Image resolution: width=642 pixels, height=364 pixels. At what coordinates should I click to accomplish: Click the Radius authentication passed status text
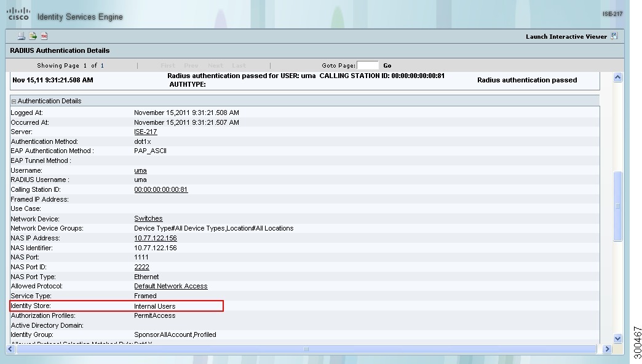tap(527, 81)
